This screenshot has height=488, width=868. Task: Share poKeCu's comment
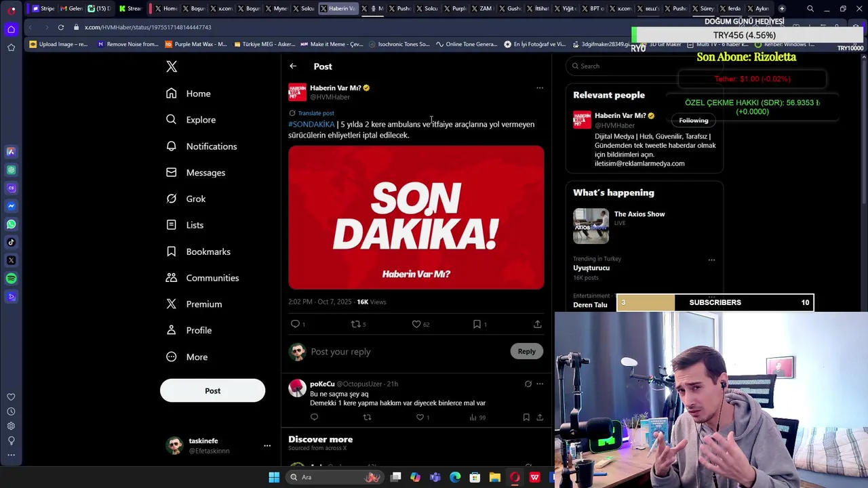click(x=540, y=418)
